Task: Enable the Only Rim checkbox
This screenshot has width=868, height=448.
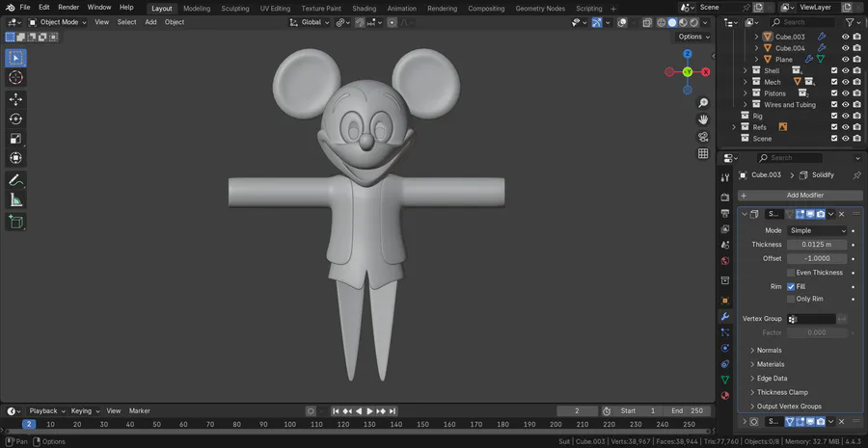Action: 791,299
